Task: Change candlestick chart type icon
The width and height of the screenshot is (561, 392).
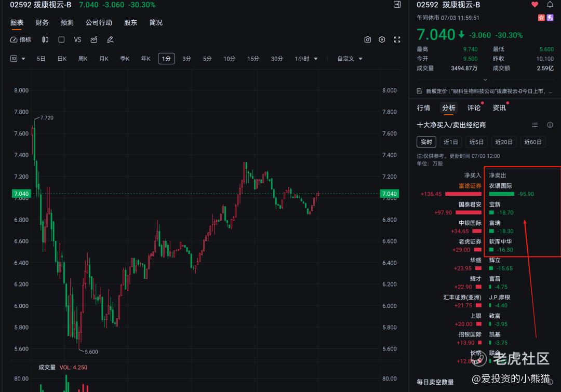Action: (x=45, y=39)
